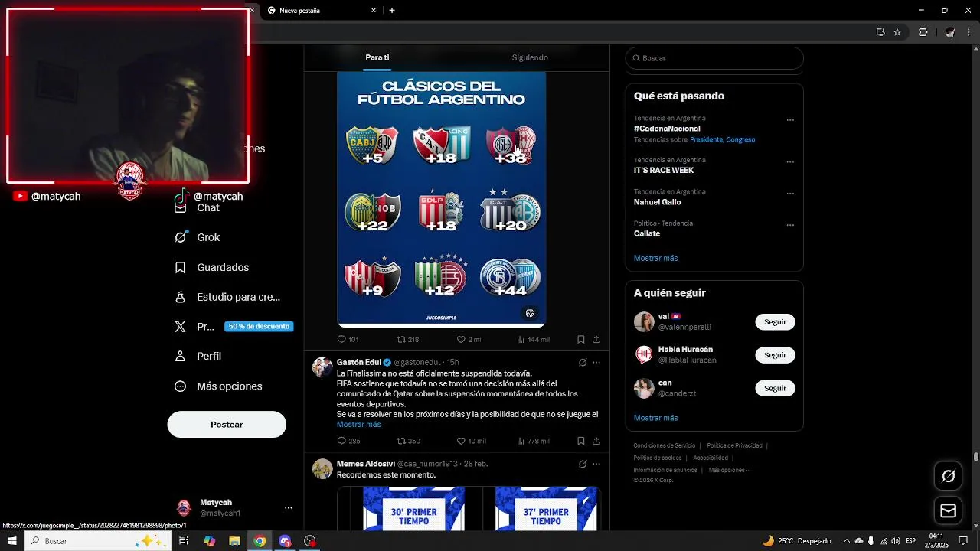Share the Gastón Edul post
The image size is (980, 551).
coord(596,441)
